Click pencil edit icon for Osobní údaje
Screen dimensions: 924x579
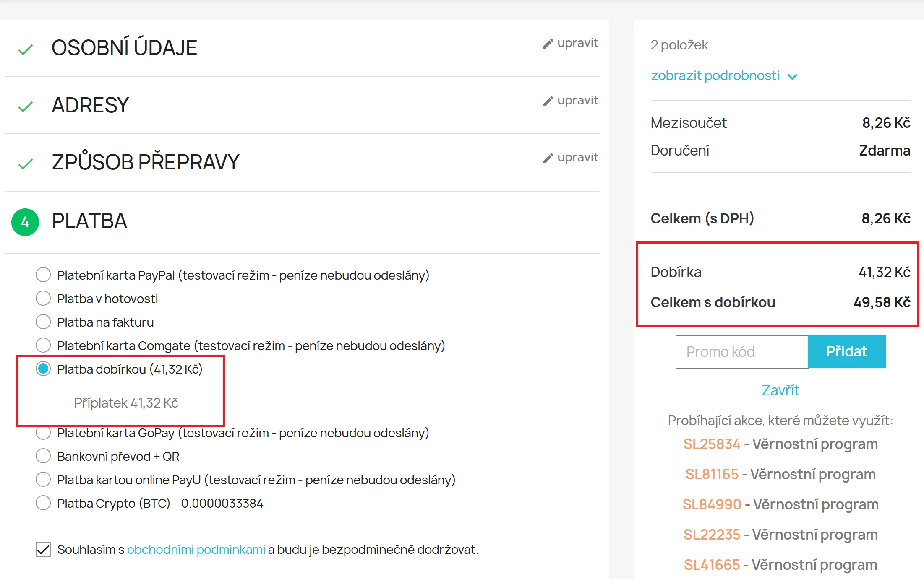point(548,44)
